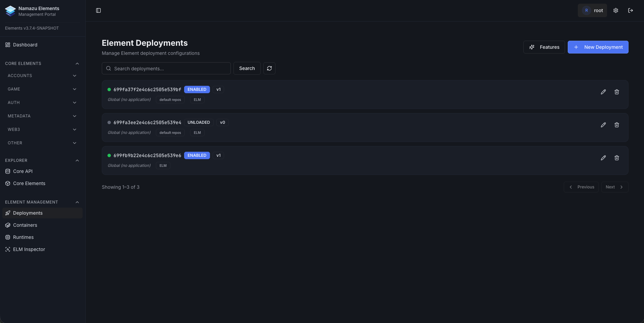Open the Containers page

pos(25,225)
